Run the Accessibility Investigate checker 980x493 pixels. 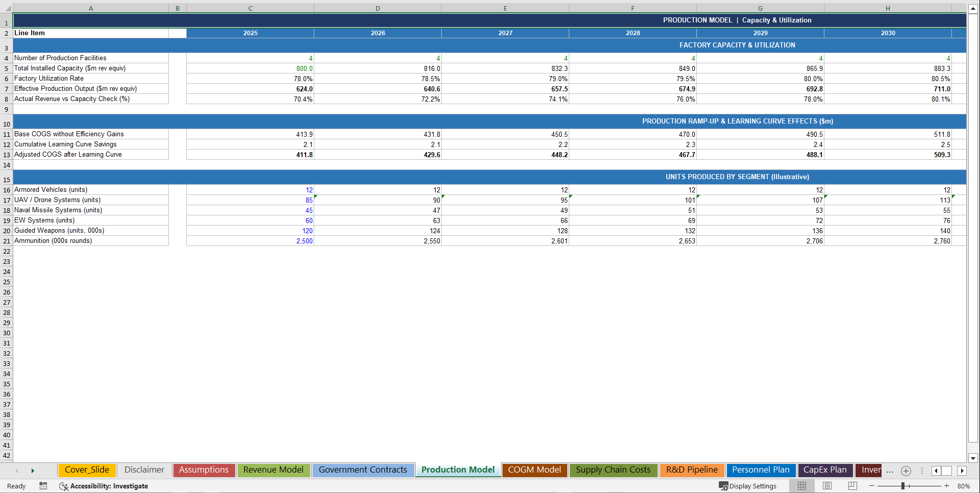point(104,486)
